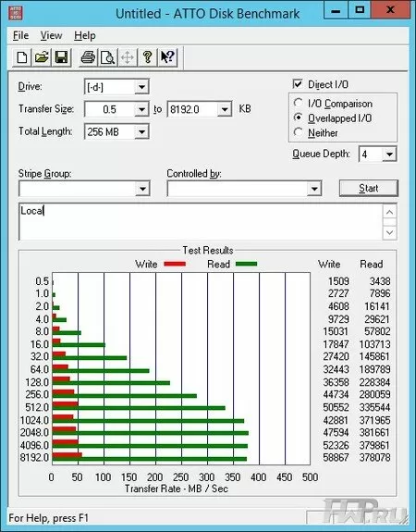The height and width of the screenshot is (532, 416).
Task: Click the Write value 58867 in results
Action: tap(336, 457)
